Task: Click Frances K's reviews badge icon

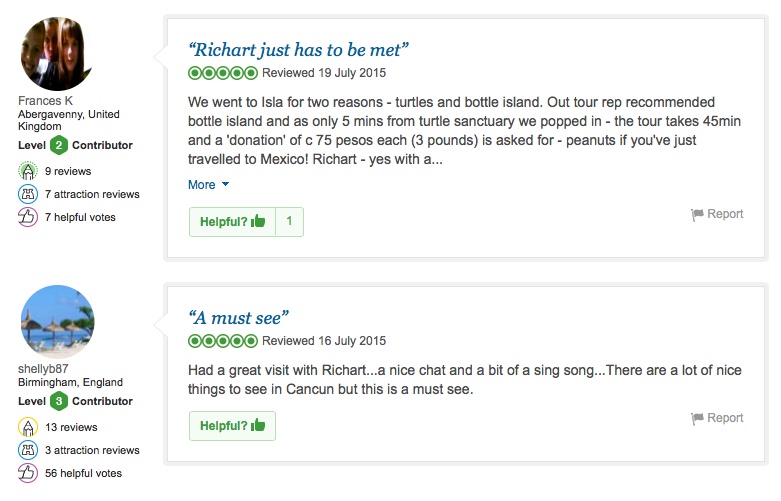Action: pyautogui.click(x=28, y=171)
